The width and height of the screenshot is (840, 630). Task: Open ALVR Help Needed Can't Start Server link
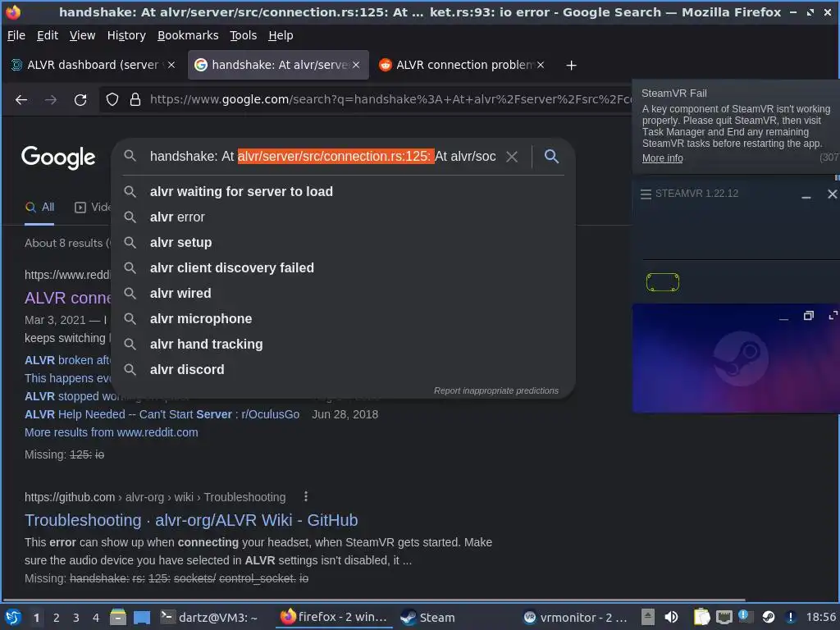(x=162, y=414)
